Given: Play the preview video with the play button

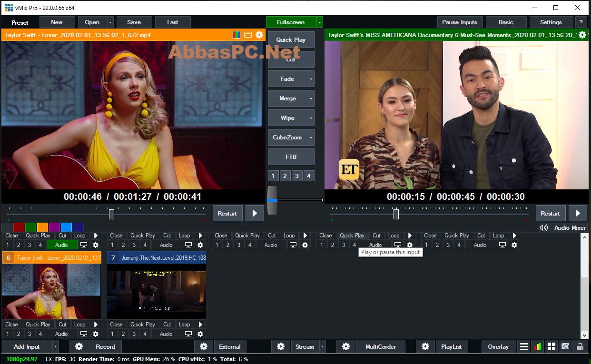Looking at the screenshot, I should (x=255, y=213).
